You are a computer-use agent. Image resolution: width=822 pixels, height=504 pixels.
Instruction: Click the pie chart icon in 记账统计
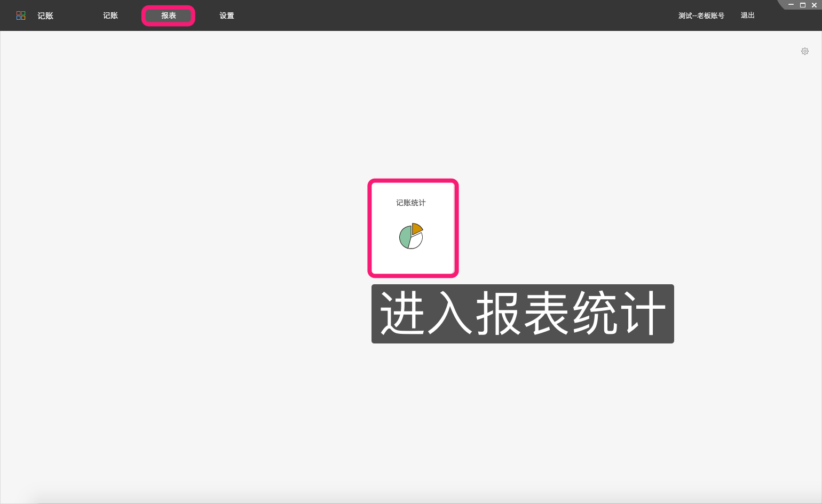point(412,236)
